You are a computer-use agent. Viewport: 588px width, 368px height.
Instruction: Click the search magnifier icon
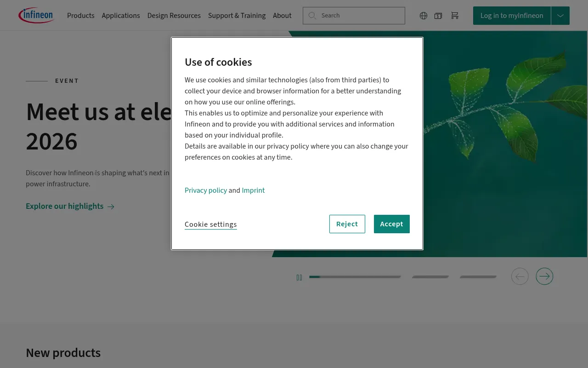click(x=312, y=16)
